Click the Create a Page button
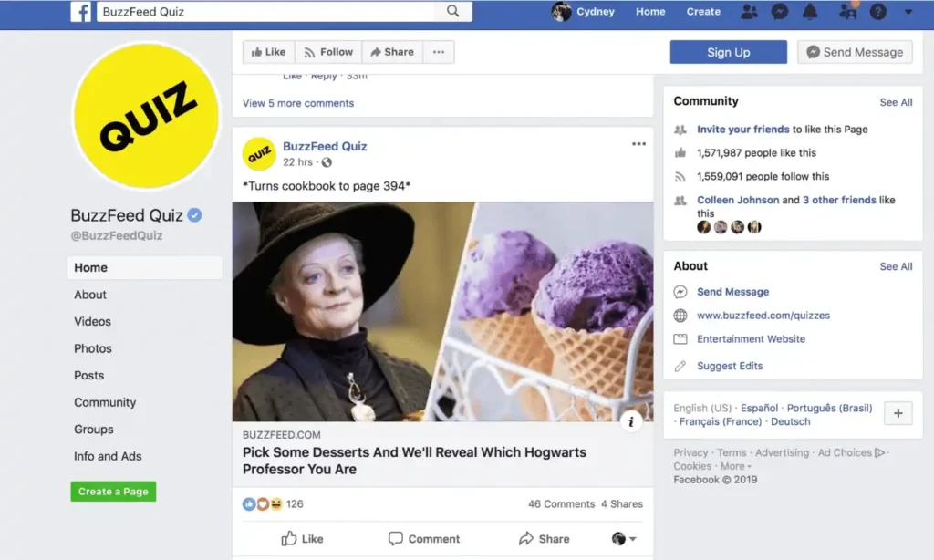This screenshot has height=560, width=934. [x=113, y=492]
